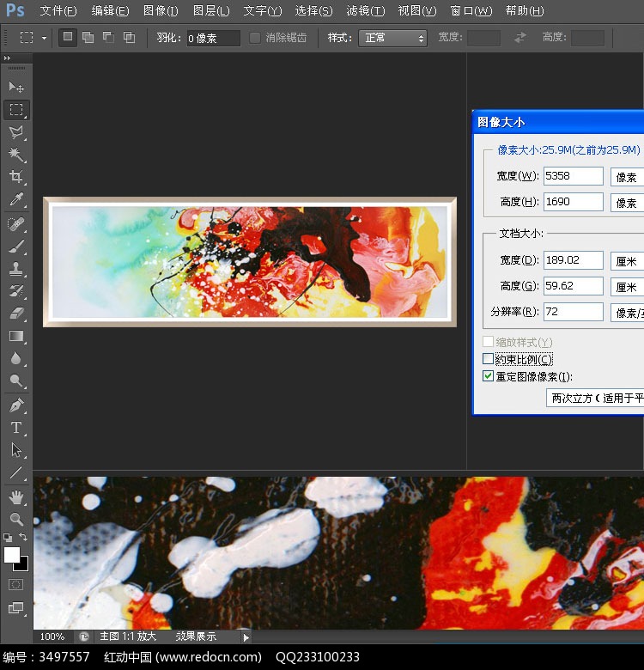644x670 pixels.
Task: Select the Path Selection tool
Action: tap(16, 450)
